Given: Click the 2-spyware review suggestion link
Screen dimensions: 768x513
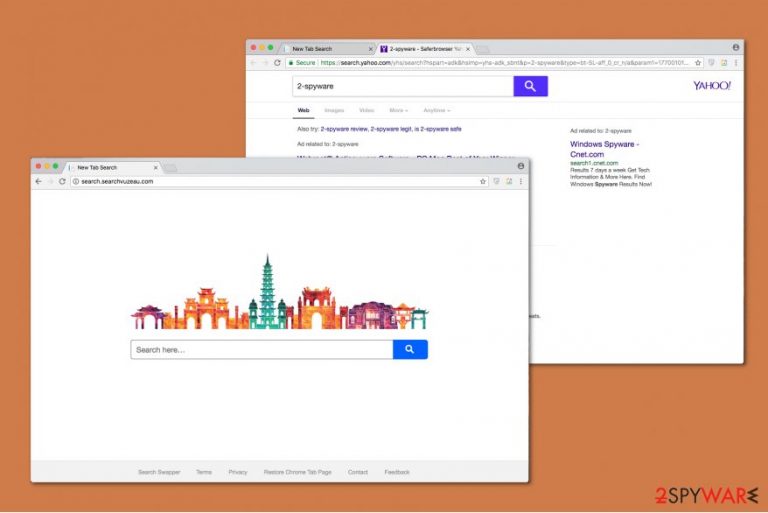Looking at the screenshot, I should [344, 129].
